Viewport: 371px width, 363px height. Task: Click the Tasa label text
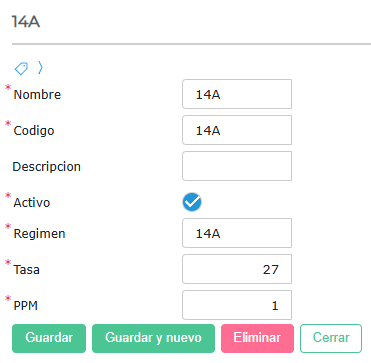pos(27,270)
